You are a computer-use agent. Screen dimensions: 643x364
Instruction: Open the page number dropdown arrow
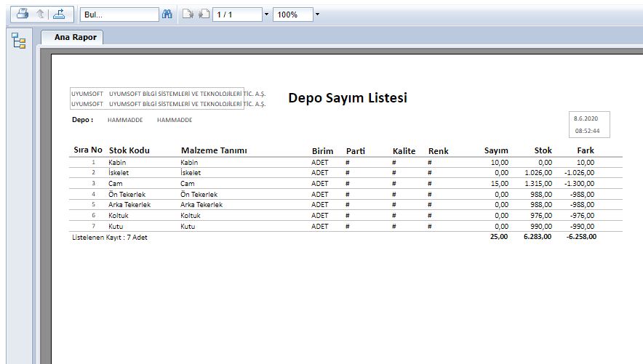266,15
